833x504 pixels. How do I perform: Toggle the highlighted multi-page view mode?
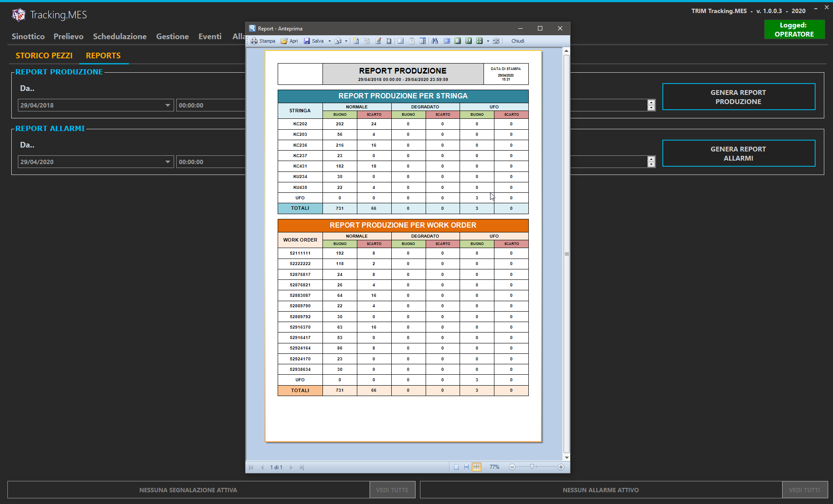tap(477, 467)
